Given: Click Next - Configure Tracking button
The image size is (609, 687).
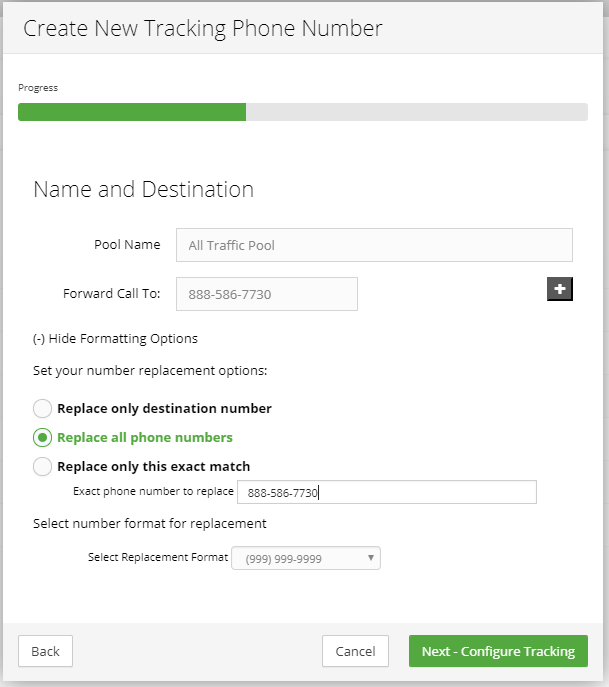Looking at the screenshot, I should pos(498,651).
